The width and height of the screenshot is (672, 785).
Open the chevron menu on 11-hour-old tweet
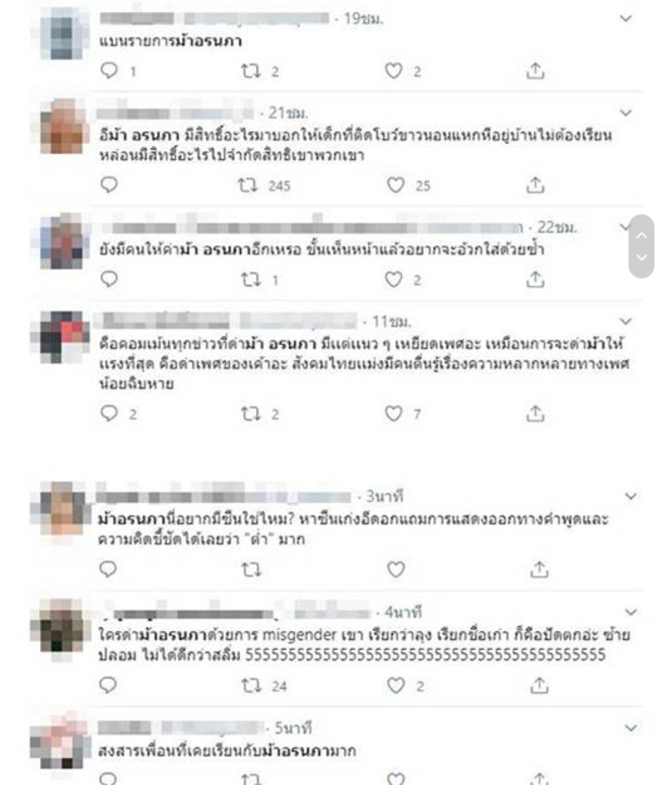point(626,321)
